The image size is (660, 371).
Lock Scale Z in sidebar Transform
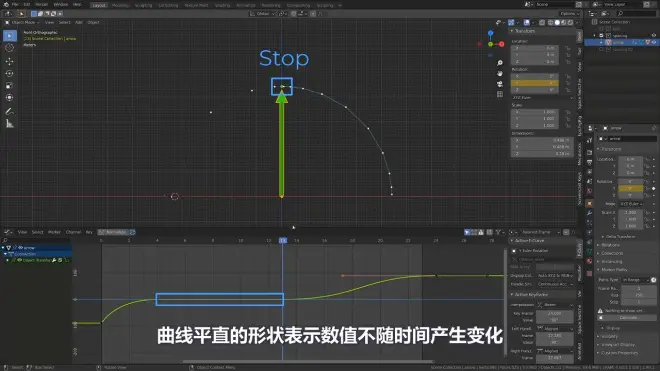(567, 125)
